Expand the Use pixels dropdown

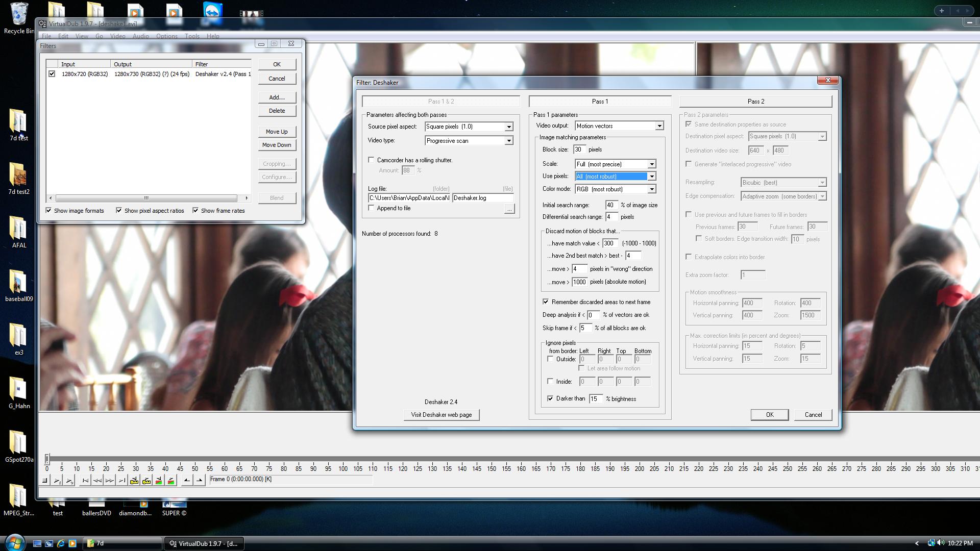pyautogui.click(x=651, y=177)
